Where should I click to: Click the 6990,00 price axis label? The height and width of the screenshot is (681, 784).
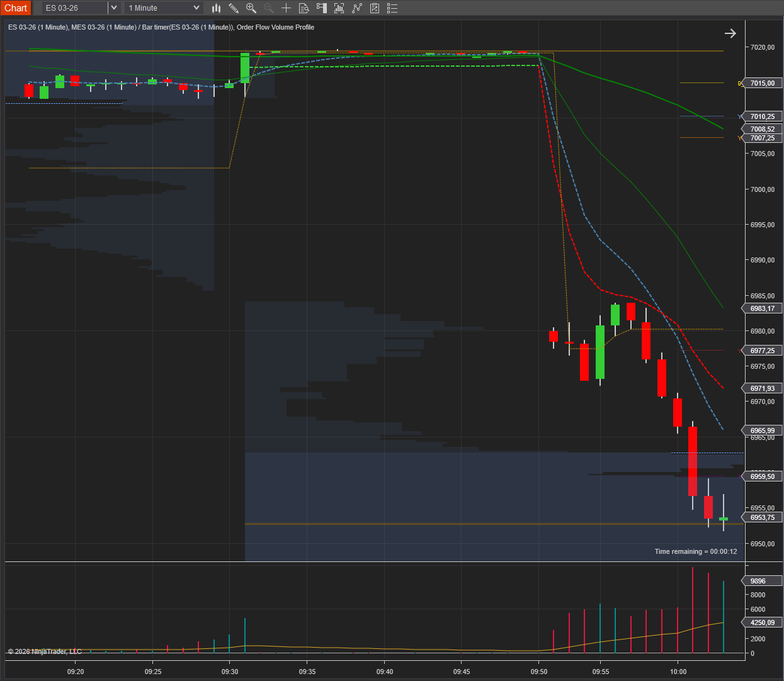click(x=763, y=260)
